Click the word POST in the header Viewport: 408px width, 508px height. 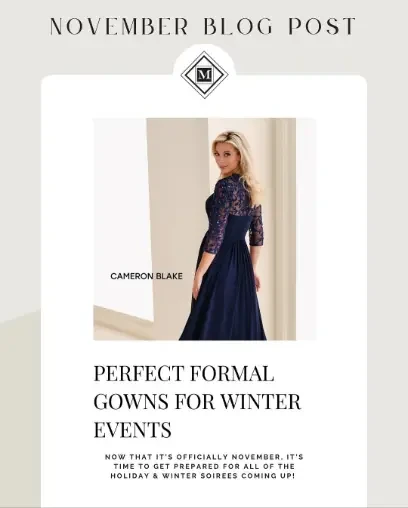[x=322, y=26]
